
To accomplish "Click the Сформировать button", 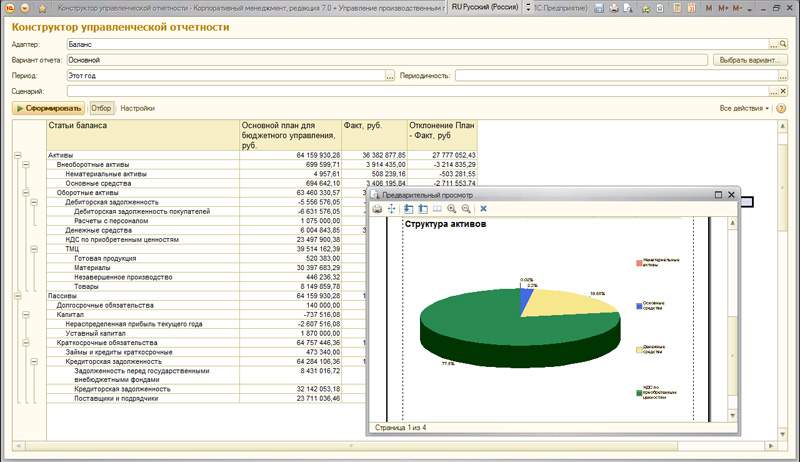I will tap(49, 108).
